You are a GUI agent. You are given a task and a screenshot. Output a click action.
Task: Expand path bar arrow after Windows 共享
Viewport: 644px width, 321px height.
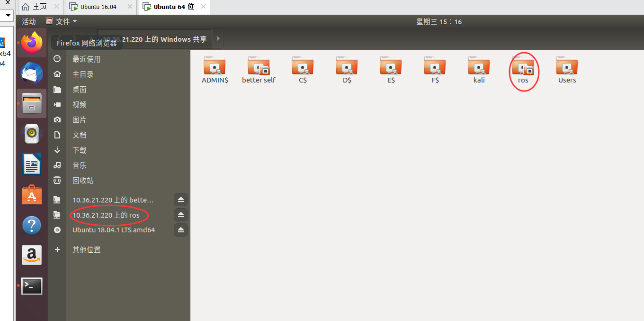coord(218,39)
